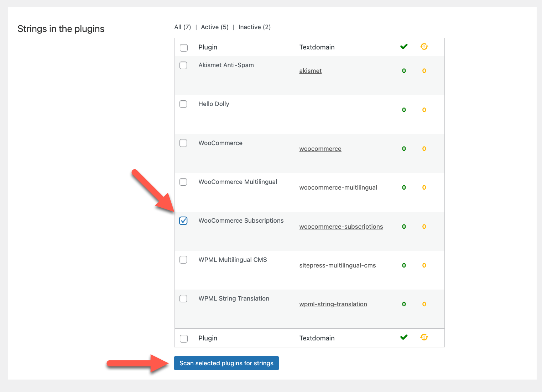Open the woocommerce-subscriptions textdomain link
The image size is (542, 392).
pos(341,227)
